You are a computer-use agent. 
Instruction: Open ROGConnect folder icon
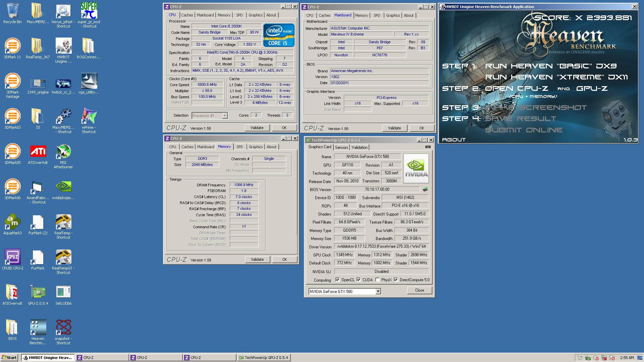tap(89, 46)
